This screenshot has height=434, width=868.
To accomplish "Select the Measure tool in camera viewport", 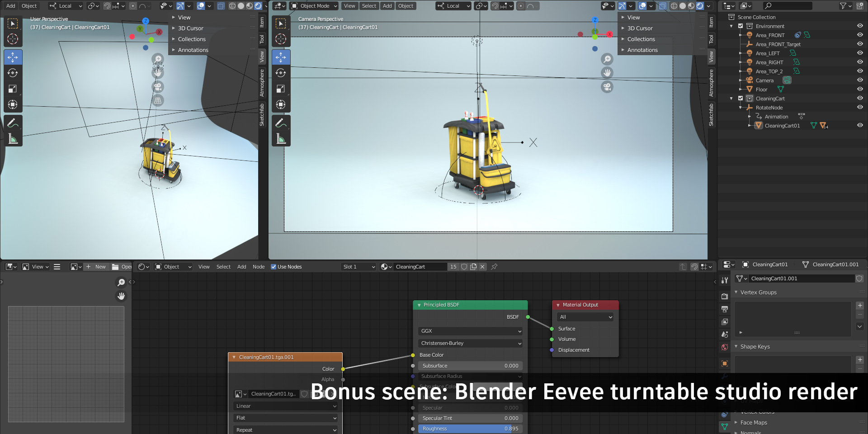I will click(x=281, y=139).
